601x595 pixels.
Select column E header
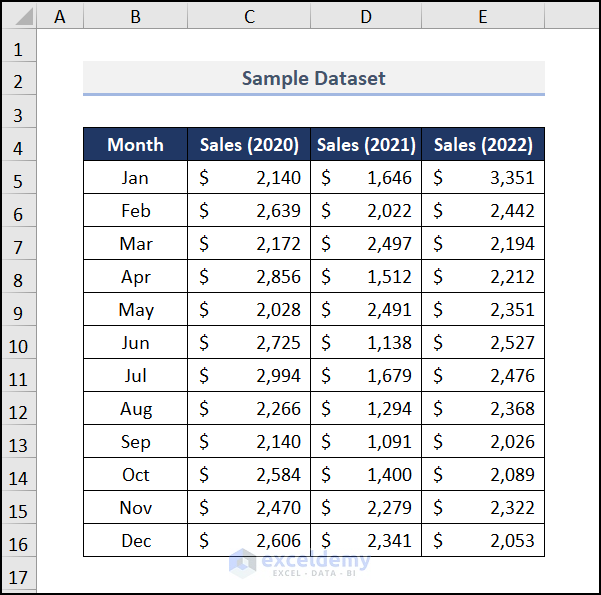click(x=483, y=17)
